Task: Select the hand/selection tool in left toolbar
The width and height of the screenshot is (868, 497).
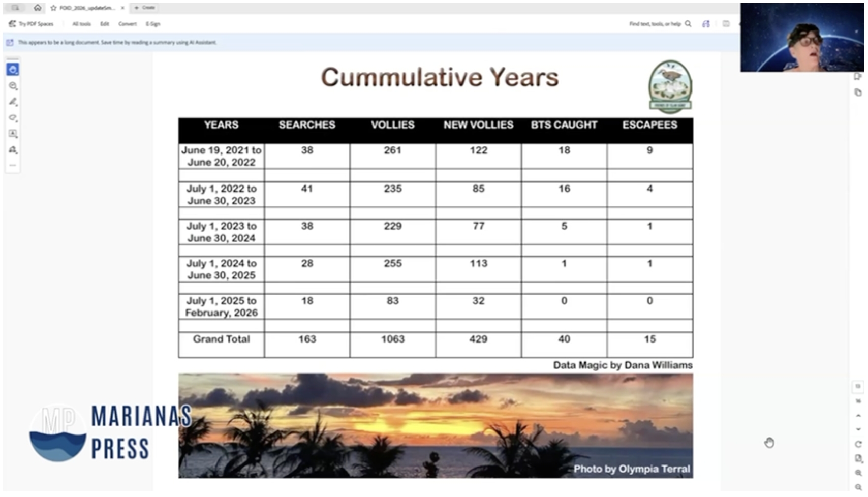Action: (13, 70)
